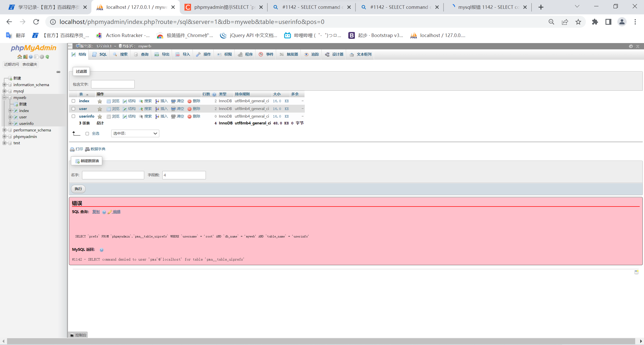Open navigation panel settings gear
This screenshot has height=345, width=644.
click(42, 57)
